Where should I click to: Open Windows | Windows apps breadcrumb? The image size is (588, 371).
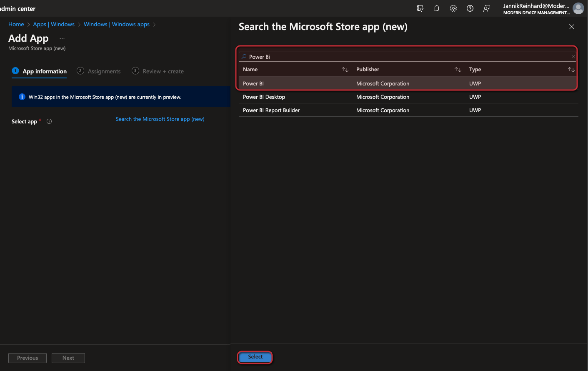click(117, 24)
